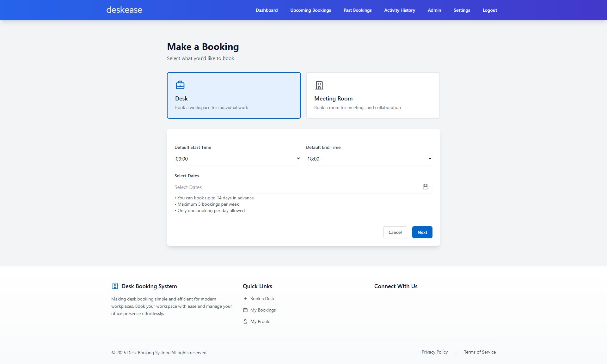Click the building icon on Meeting Room card
607x364 pixels.
(x=319, y=85)
